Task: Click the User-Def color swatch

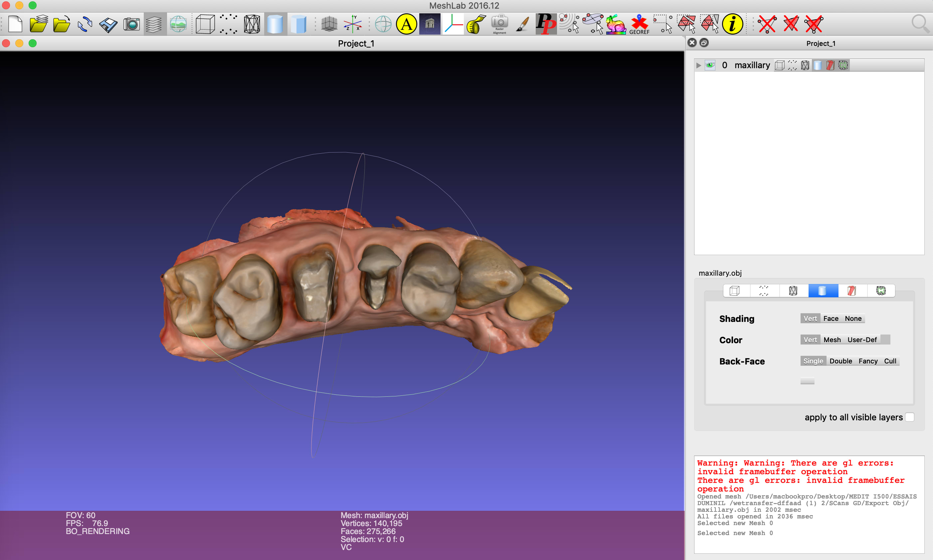Action: tap(885, 340)
